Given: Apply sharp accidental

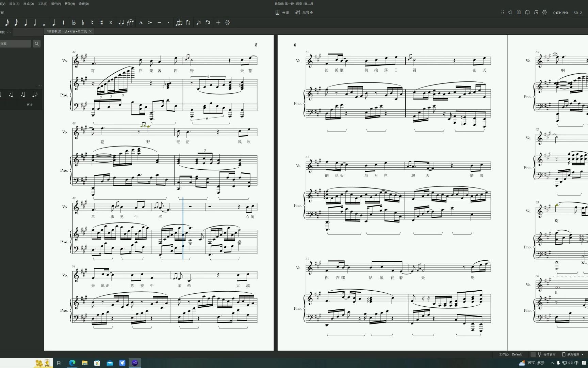Looking at the screenshot, I should [101, 22].
